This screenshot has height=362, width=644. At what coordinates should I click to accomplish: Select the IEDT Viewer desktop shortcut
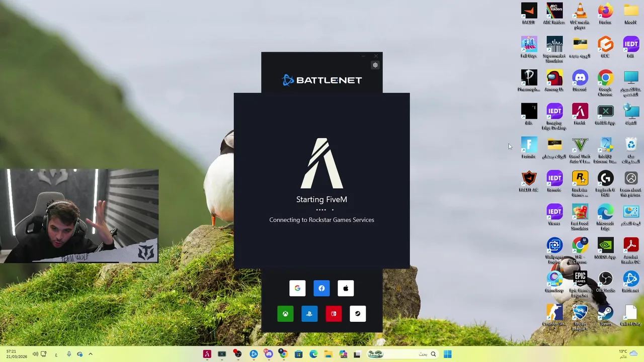tap(554, 215)
